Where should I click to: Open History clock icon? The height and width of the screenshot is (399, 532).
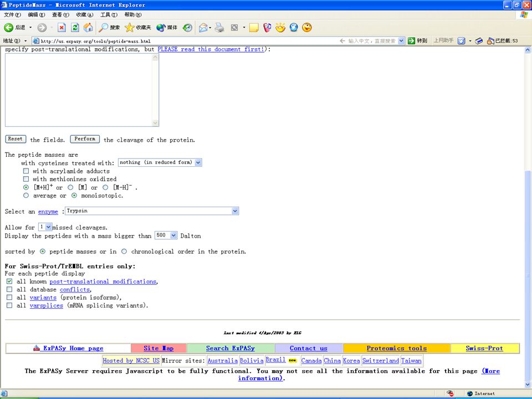point(187,28)
